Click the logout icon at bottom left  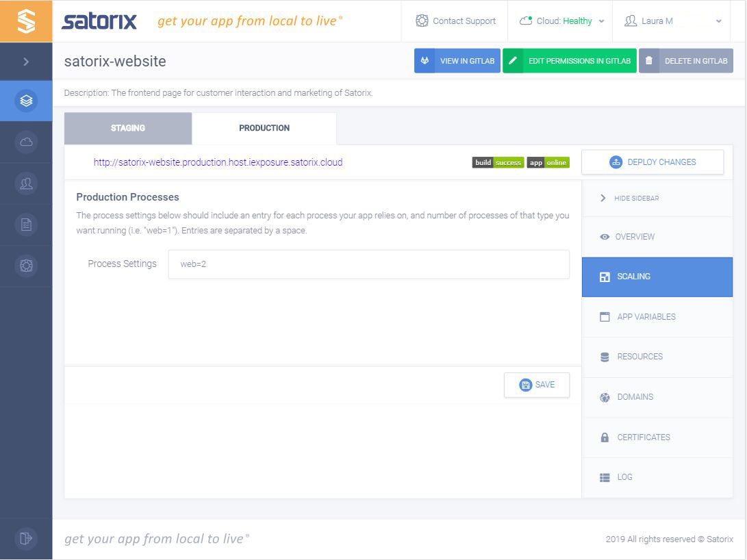[x=26, y=539]
